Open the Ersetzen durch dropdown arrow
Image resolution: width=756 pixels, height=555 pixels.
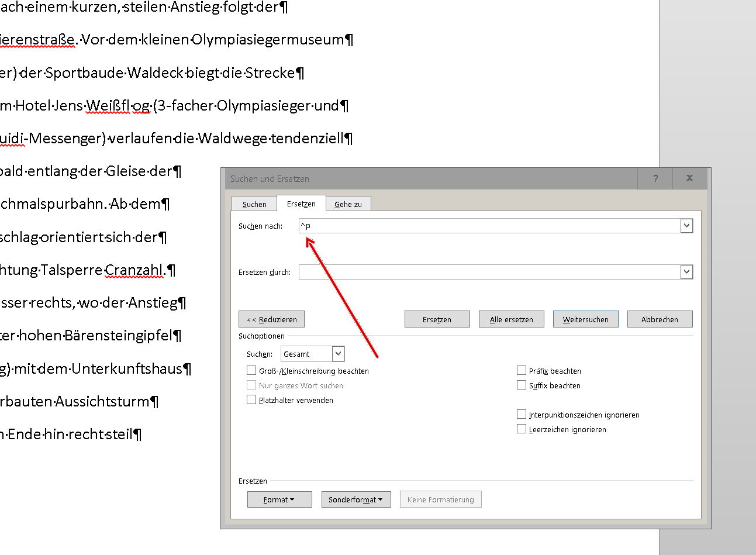point(686,272)
